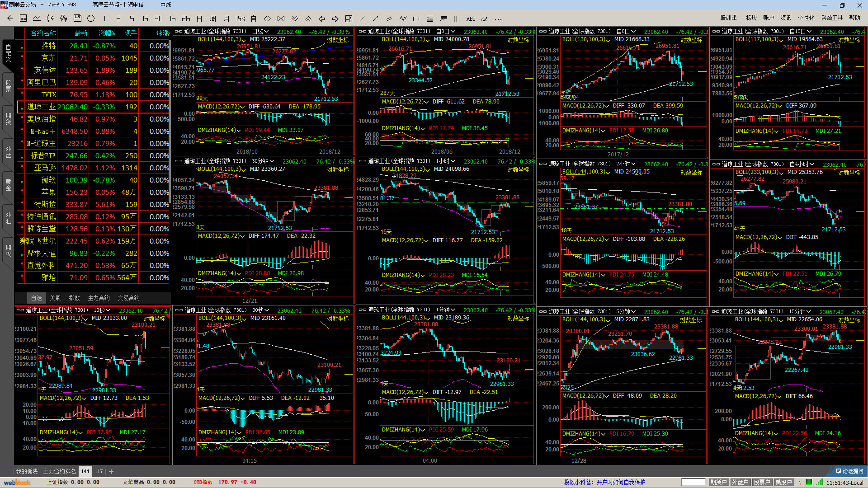The height and width of the screenshot is (488, 868).
Task: Select the 1h period toolbar button
Action: pyautogui.click(x=172, y=19)
